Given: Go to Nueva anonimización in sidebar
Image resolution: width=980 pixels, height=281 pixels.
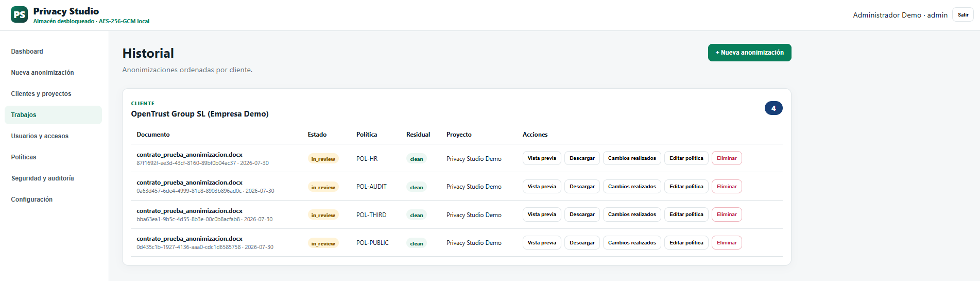Looking at the screenshot, I should click(53, 73).
